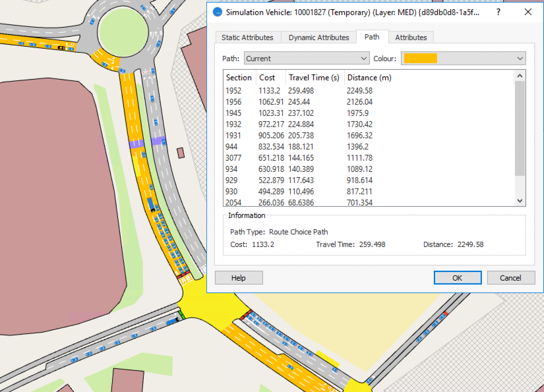Image resolution: width=544 pixels, height=392 pixels.
Task: Open the Colour dropdown arrow
Action: pyautogui.click(x=520, y=59)
